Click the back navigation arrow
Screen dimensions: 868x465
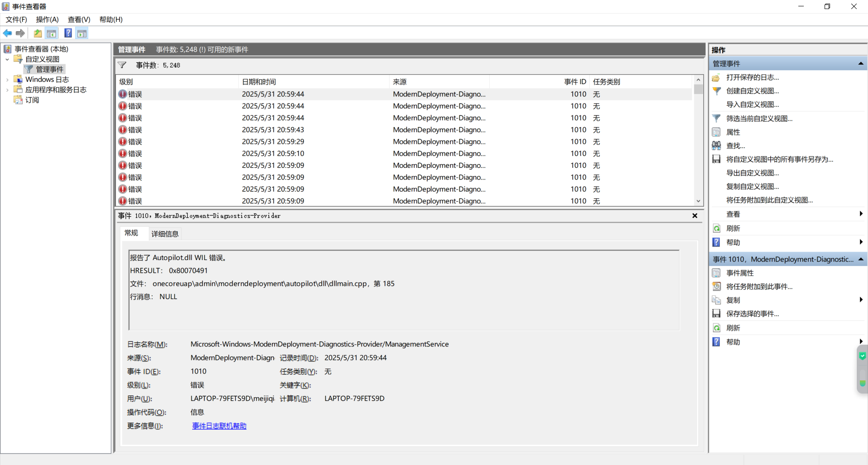pyautogui.click(x=7, y=33)
